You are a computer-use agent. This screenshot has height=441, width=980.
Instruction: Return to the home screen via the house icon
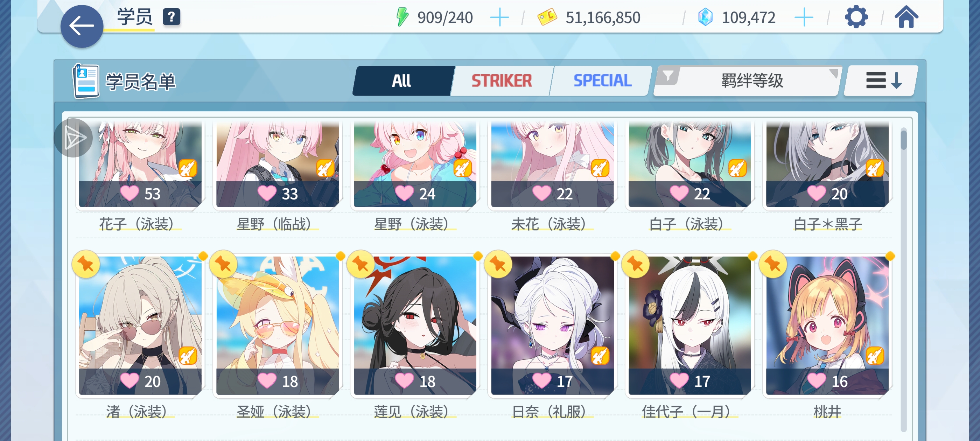[906, 17]
